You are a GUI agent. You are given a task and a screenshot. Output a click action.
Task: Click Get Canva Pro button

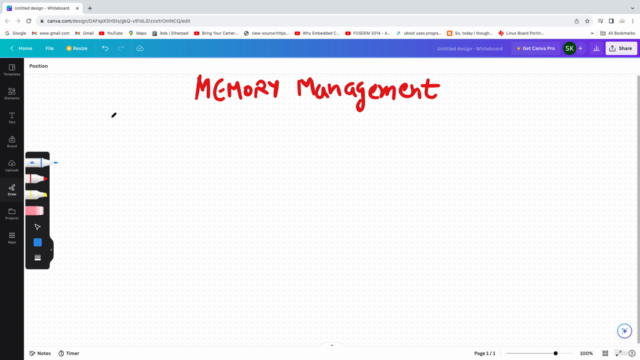[536, 48]
